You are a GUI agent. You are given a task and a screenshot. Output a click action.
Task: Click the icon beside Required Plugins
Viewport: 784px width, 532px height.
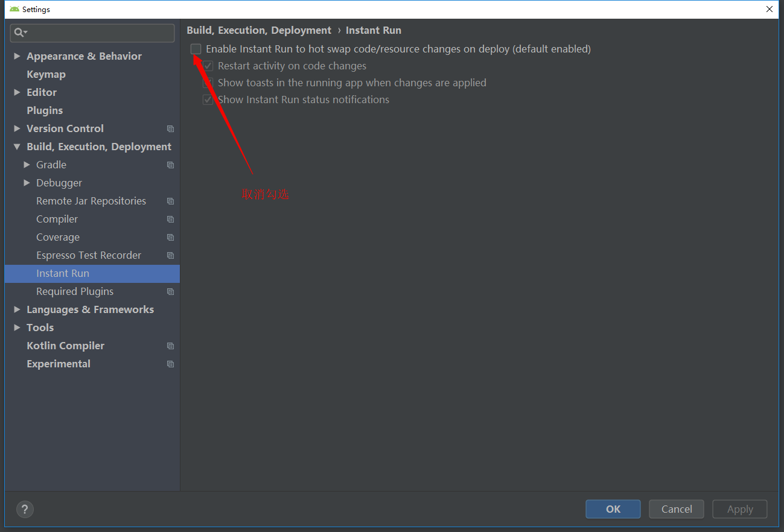click(x=170, y=291)
